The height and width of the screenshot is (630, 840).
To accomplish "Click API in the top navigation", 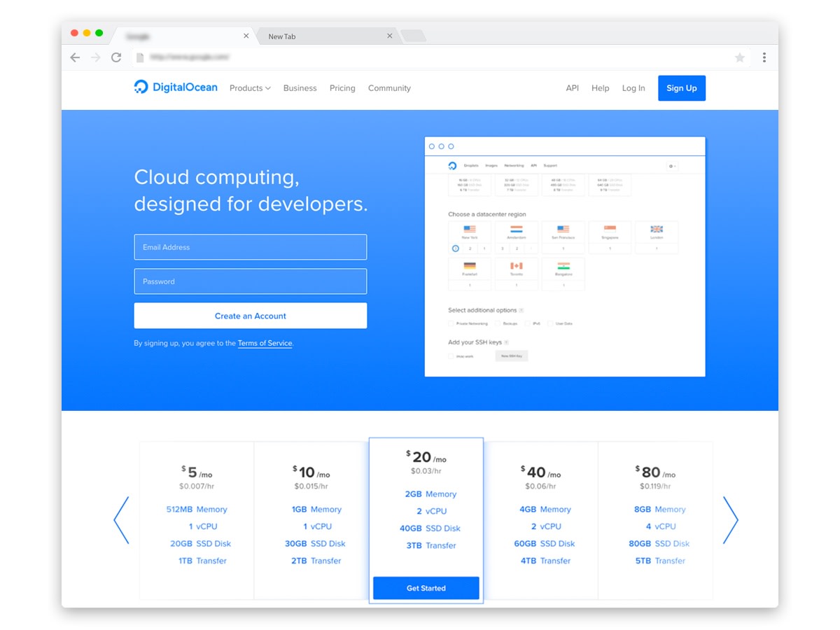I will coord(573,88).
